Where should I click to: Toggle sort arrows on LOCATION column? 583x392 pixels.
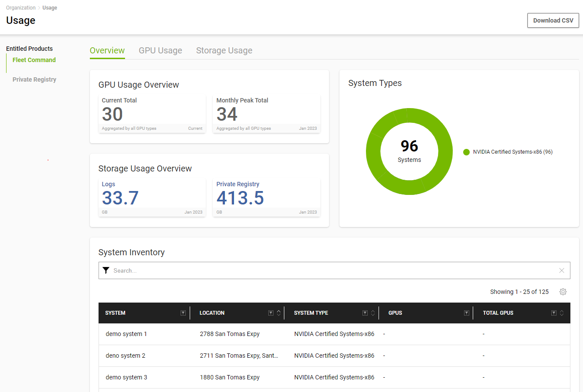point(279,313)
